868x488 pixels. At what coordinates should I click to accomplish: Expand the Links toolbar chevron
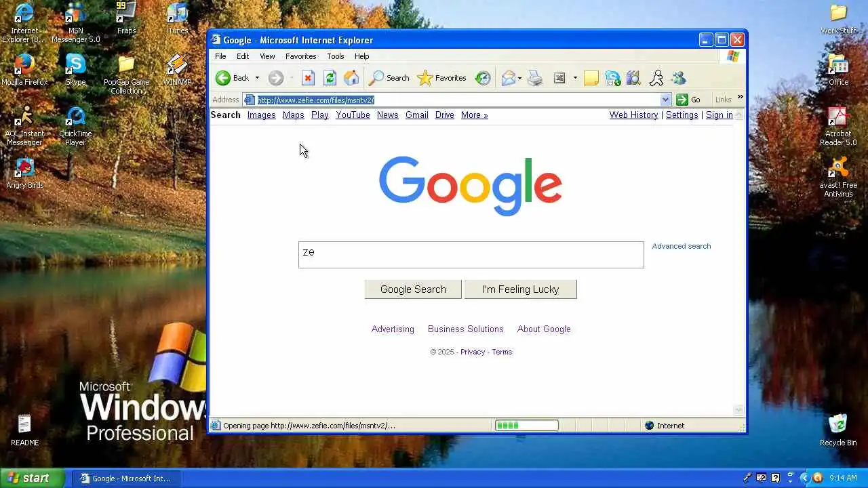pos(740,98)
